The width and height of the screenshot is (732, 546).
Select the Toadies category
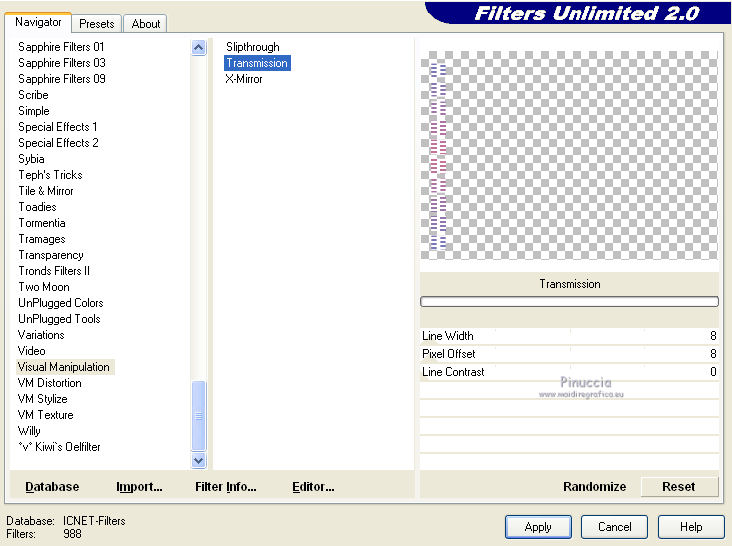(x=37, y=206)
